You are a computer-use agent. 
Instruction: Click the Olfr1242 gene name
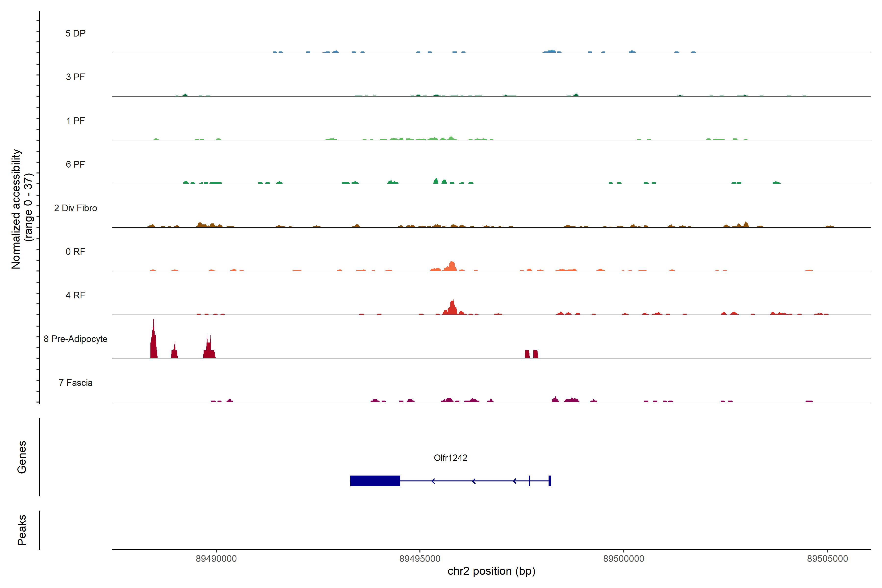pos(450,458)
